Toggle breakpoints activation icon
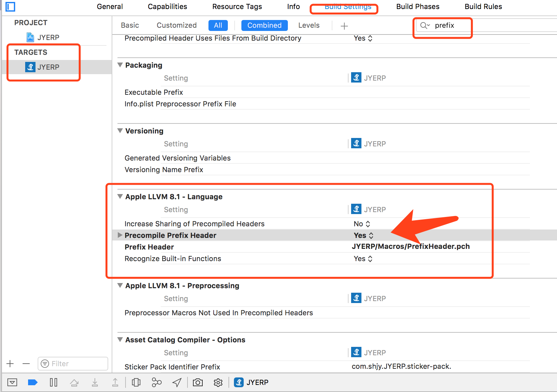This screenshot has width=557, height=392. coord(33,382)
